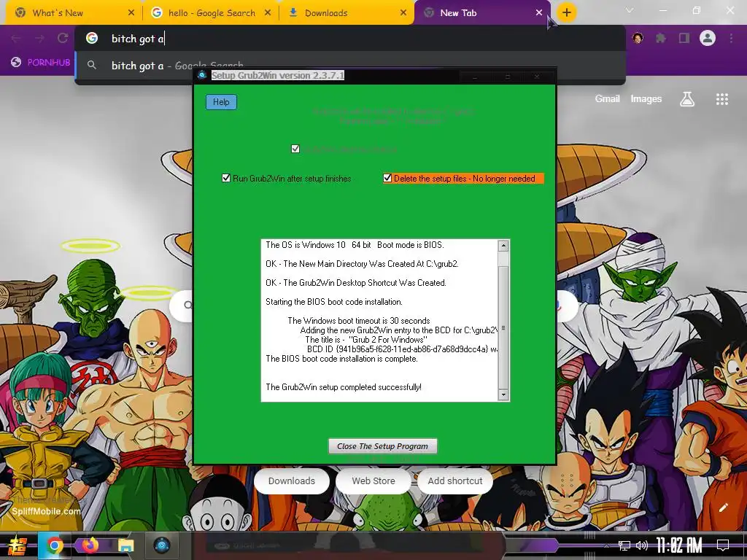Toggle the faded checkbox above Run Grub2Win
747x560 pixels.
coord(295,149)
